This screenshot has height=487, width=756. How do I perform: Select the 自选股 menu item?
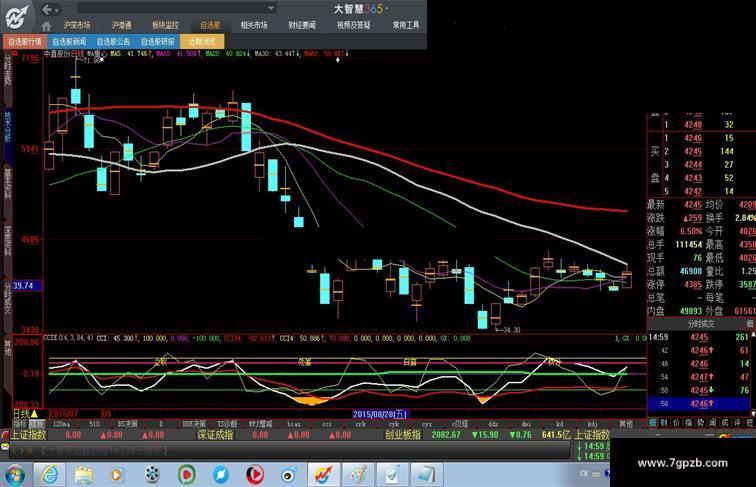[210, 25]
